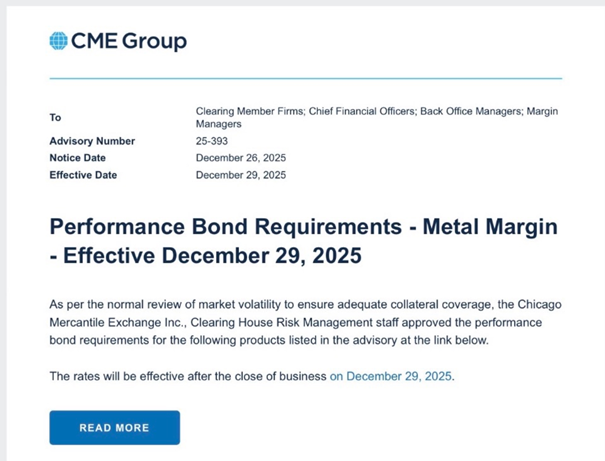The width and height of the screenshot is (605, 461).
Task: Click the CME Group globe logo icon
Action: pyautogui.click(x=58, y=41)
